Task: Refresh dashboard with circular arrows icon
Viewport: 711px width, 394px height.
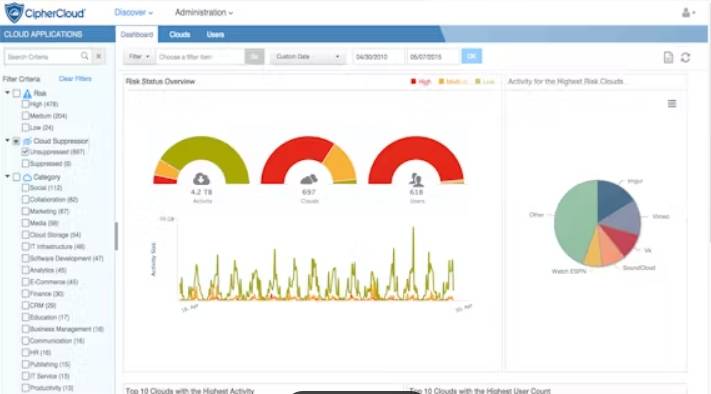Action: pos(686,57)
